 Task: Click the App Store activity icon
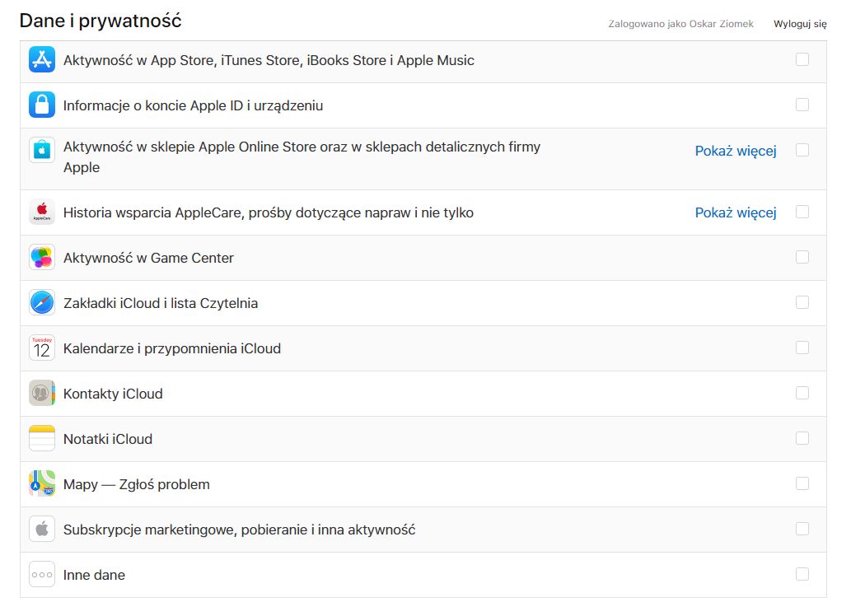(42, 59)
